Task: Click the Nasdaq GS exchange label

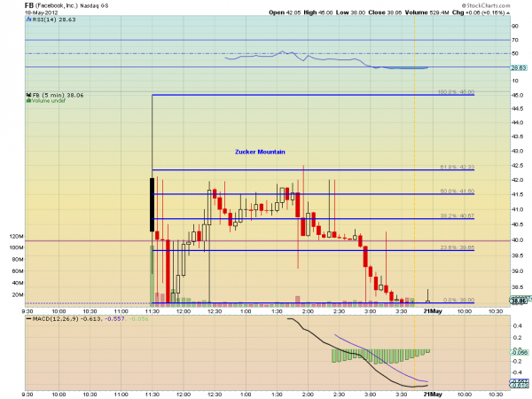Action: click(x=94, y=6)
